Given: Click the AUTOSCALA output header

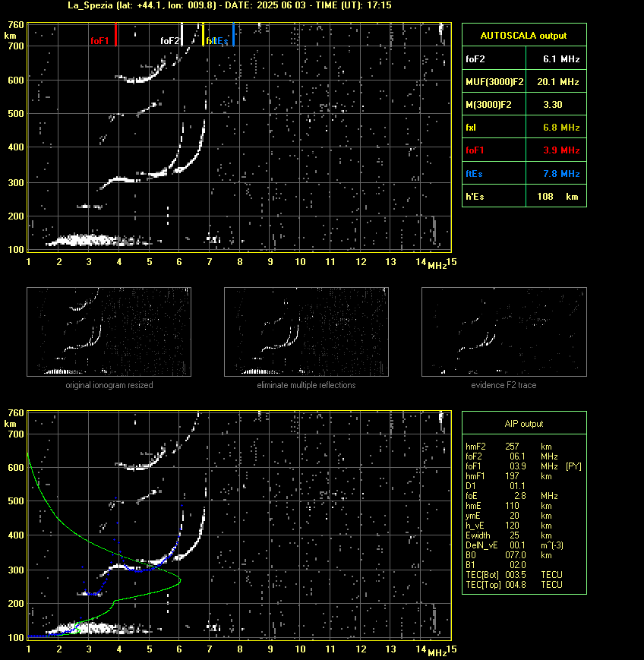Looking at the screenshot, I should 524,36.
